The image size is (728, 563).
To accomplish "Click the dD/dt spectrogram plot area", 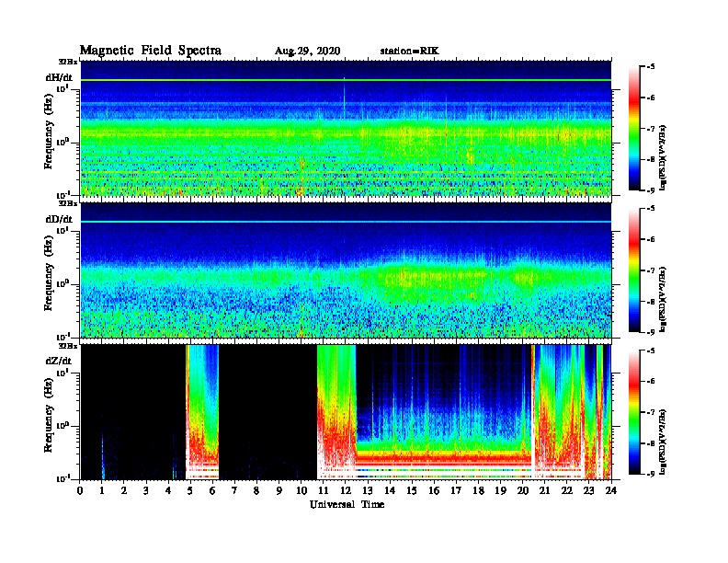I will coord(346,270).
